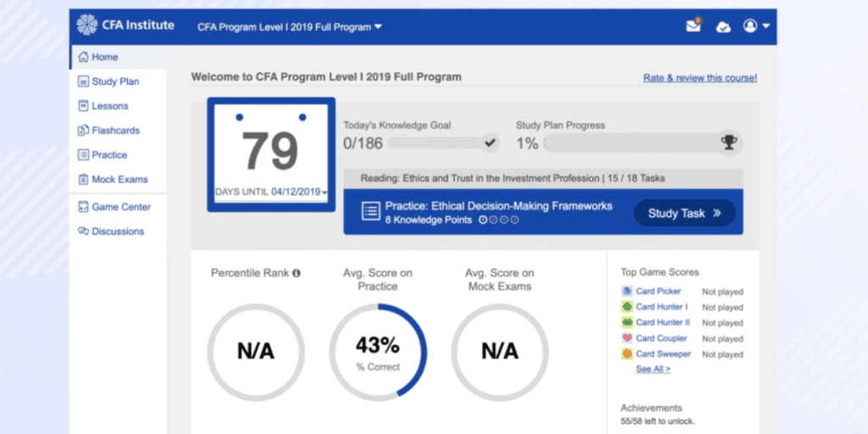Open Flashcards from sidebar
This screenshot has height=434, width=868.
[117, 131]
